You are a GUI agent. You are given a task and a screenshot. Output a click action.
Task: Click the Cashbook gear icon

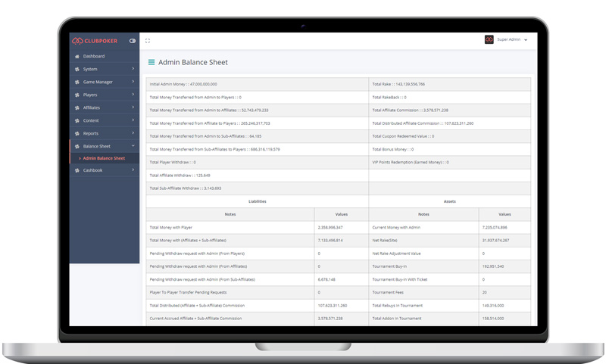coord(77,170)
